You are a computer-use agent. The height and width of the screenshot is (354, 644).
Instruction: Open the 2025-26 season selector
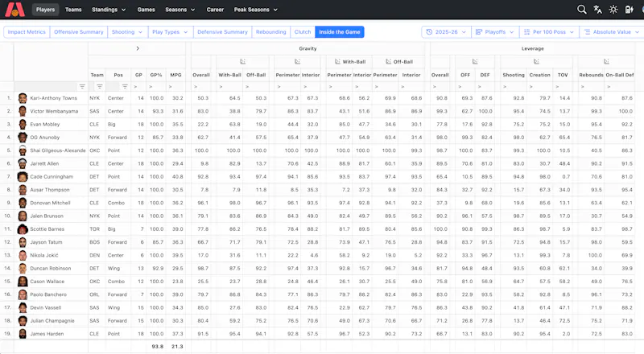(446, 32)
